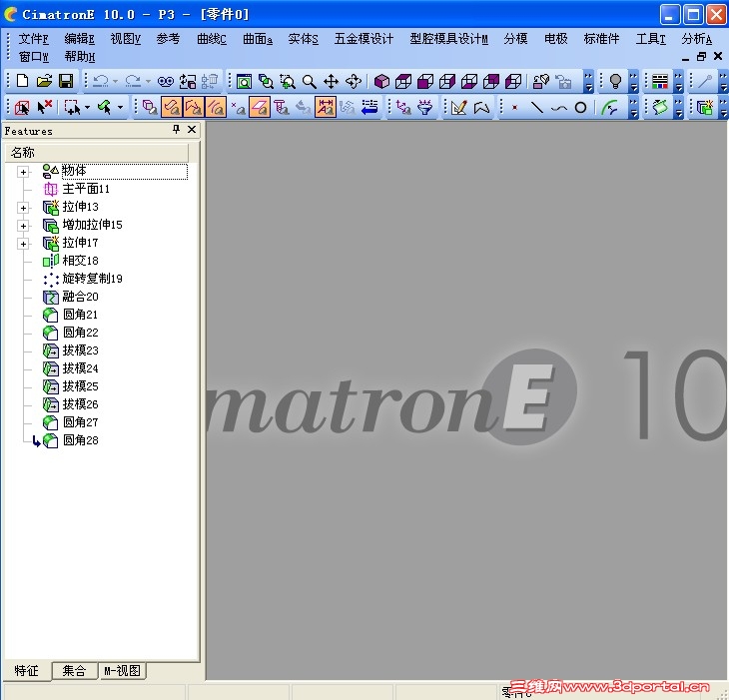Open the color layers icon with RGB bars
The image size is (729, 700).
pyautogui.click(x=660, y=82)
